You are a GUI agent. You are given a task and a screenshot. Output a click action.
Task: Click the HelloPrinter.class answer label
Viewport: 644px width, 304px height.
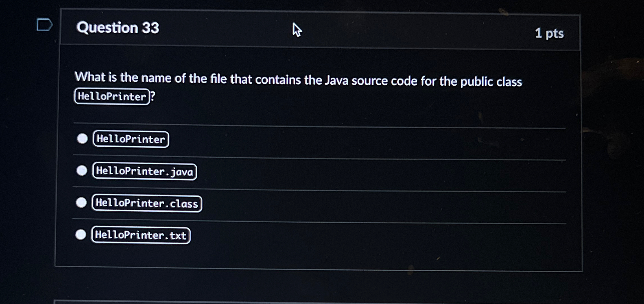tap(146, 203)
